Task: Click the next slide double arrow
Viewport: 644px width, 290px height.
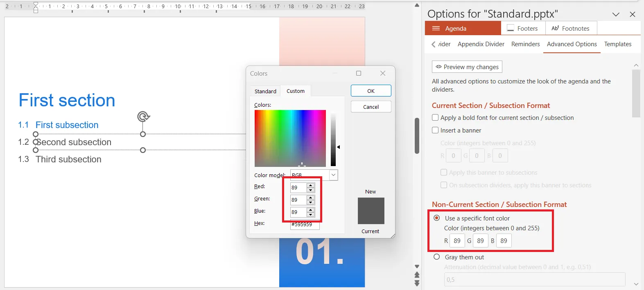Action: [x=417, y=283]
